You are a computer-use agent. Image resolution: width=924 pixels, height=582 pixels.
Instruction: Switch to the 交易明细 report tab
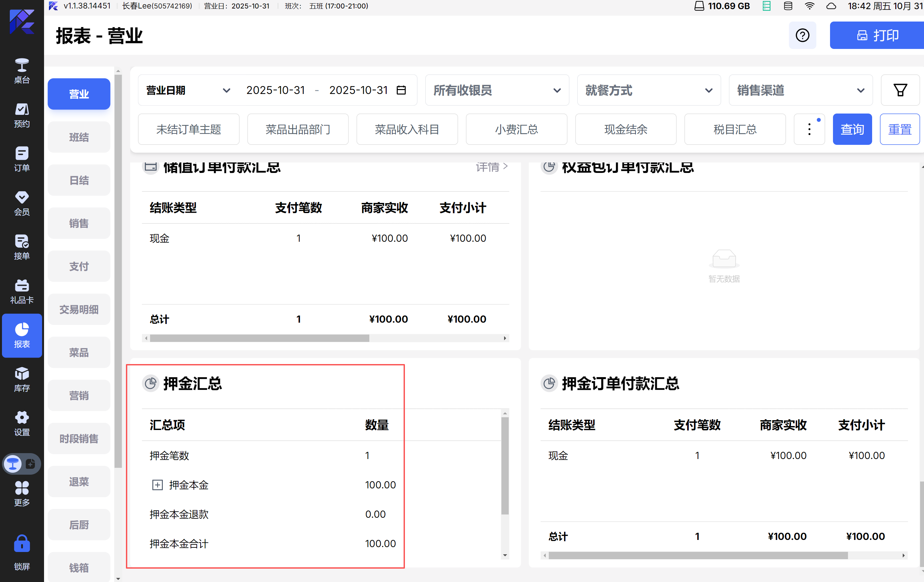coord(79,309)
